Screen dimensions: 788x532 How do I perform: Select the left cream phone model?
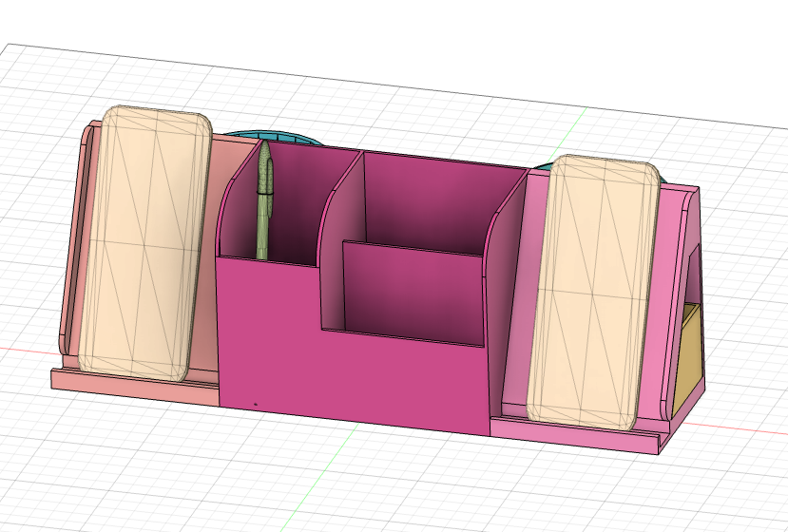coord(144,242)
